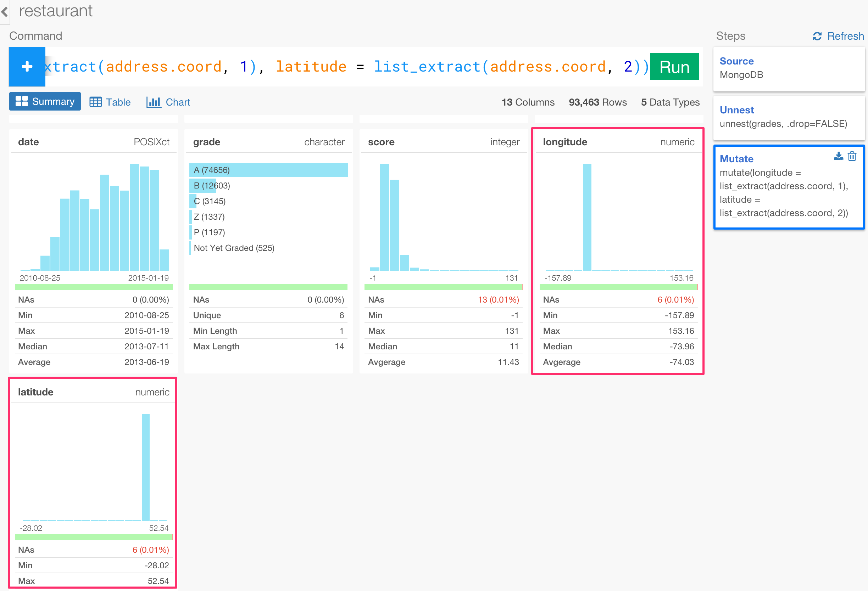The image size is (868, 591).
Task: Click the unnest(grades, .drop=FALSE) text
Action: (783, 124)
